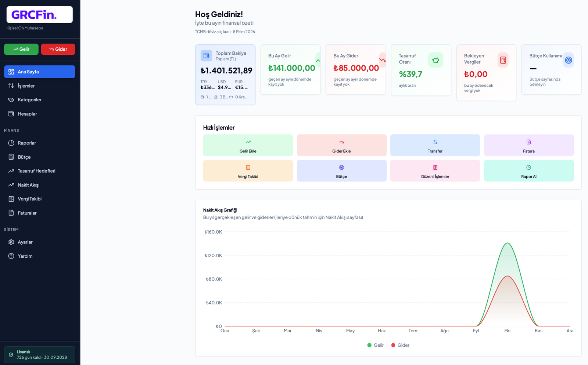Image resolution: width=588 pixels, height=365 pixels.
Task: Click the Tasarruf Hedefleri trend icon
Action: [x=11, y=171]
